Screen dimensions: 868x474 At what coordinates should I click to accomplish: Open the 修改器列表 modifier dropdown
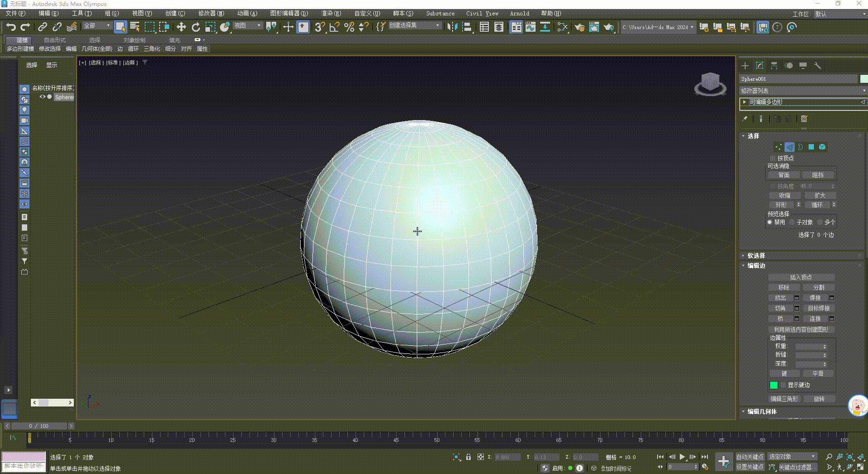pos(863,90)
